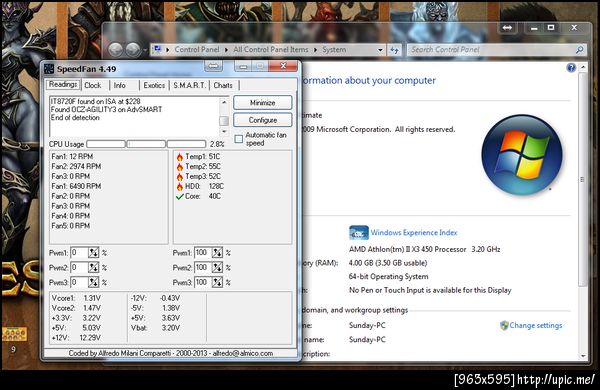Click the shield icon beside Change settings
Image resolution: width=600 pixels, height=390 pixels.
tap(504, 325)
